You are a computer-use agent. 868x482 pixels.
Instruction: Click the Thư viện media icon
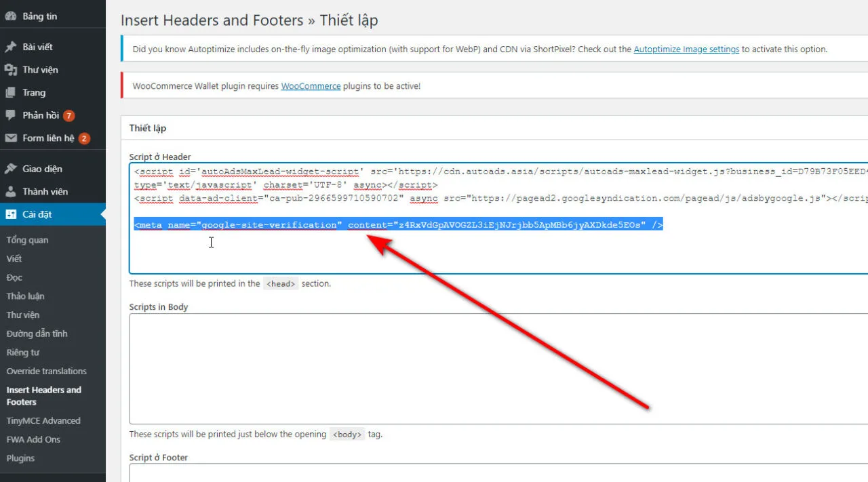(x=11, y=70)
